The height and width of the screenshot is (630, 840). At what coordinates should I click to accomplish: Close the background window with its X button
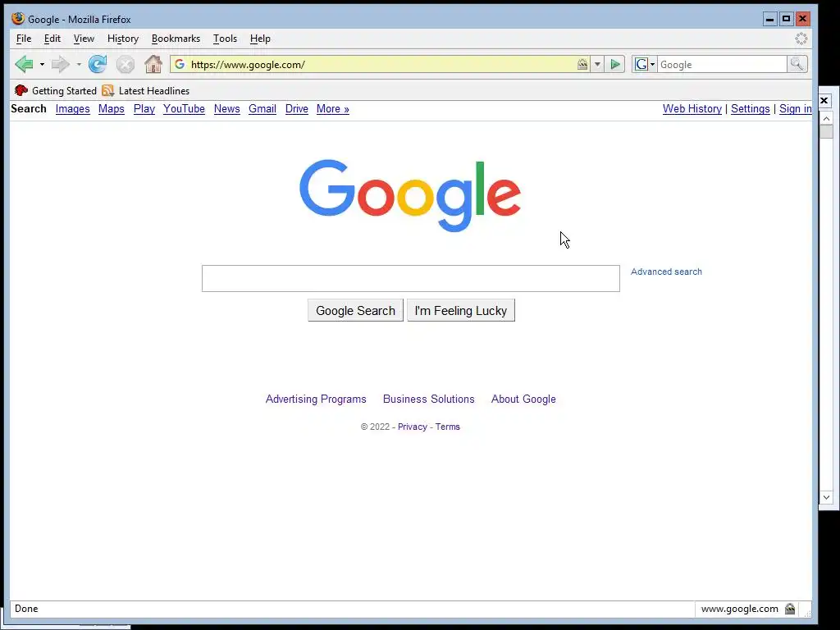(x=824, y=100)
